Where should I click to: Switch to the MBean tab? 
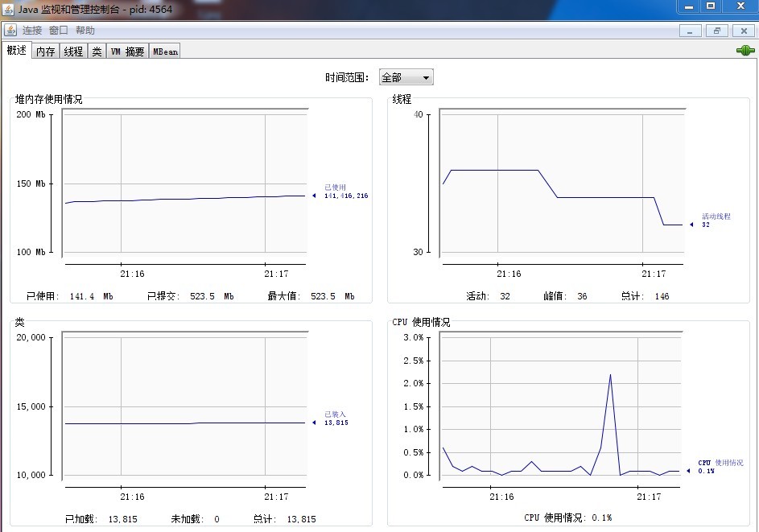point(165,52)
